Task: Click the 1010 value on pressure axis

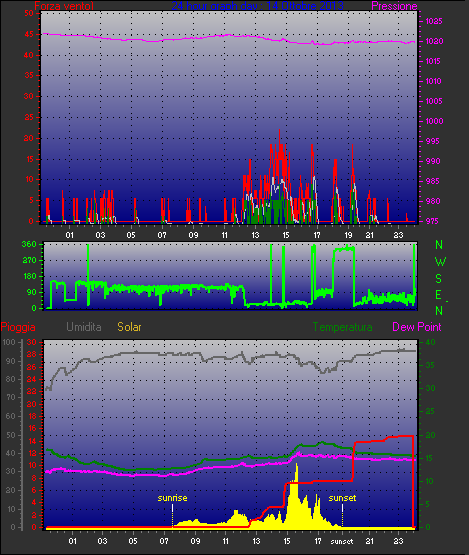Action: (433, 81)
